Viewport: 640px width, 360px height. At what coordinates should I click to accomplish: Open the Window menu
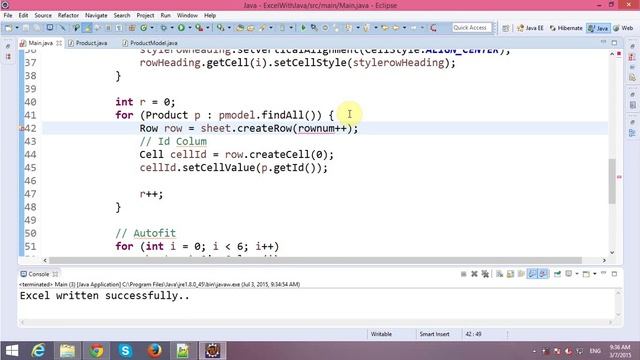(187, 16)
